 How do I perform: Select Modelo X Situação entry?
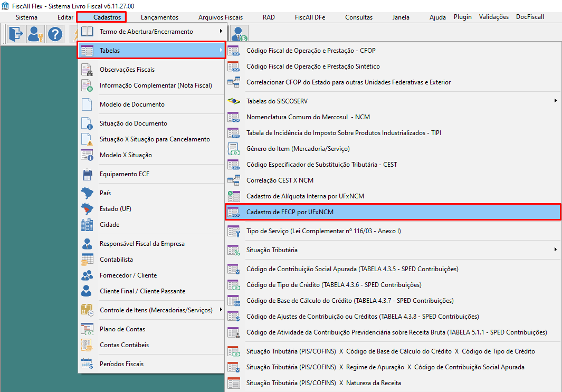[x=152, y=155]
